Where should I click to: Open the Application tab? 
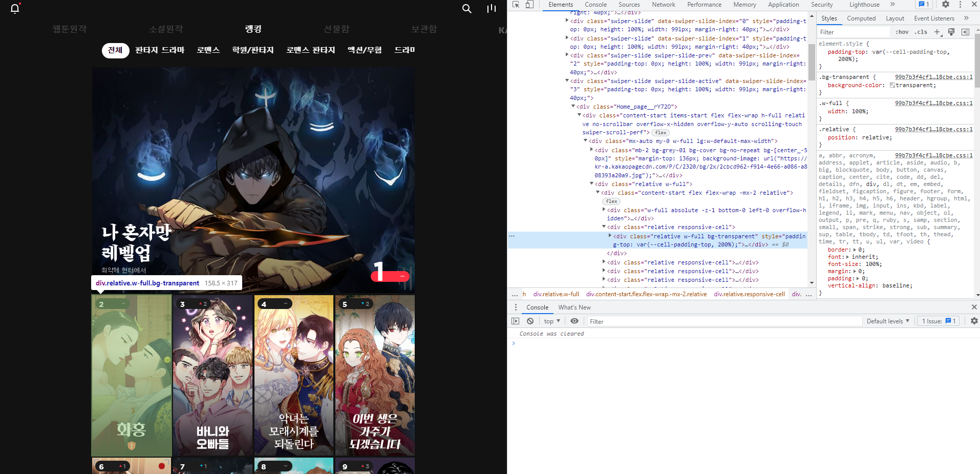[783, 5]
